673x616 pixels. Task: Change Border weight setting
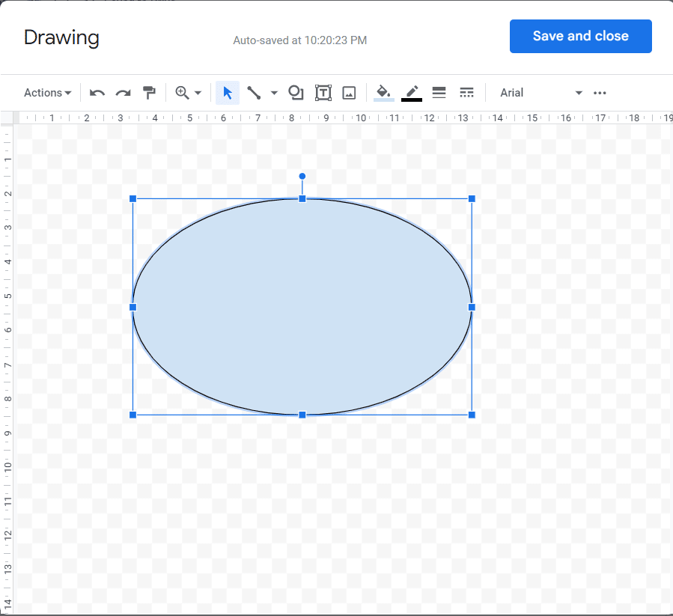pos(439,93)
